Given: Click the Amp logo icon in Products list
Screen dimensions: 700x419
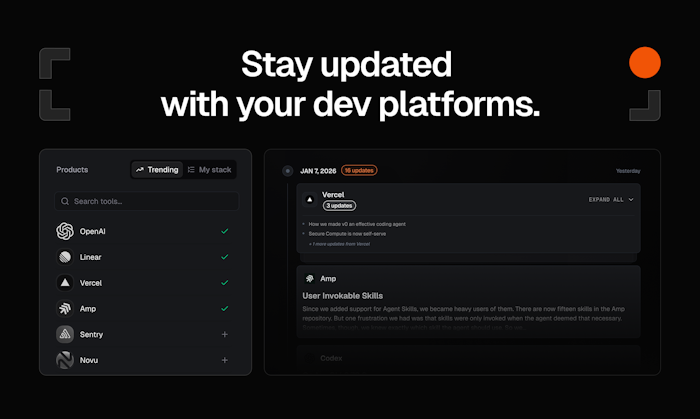Looking at the screenshot, I should click(65, 308).
